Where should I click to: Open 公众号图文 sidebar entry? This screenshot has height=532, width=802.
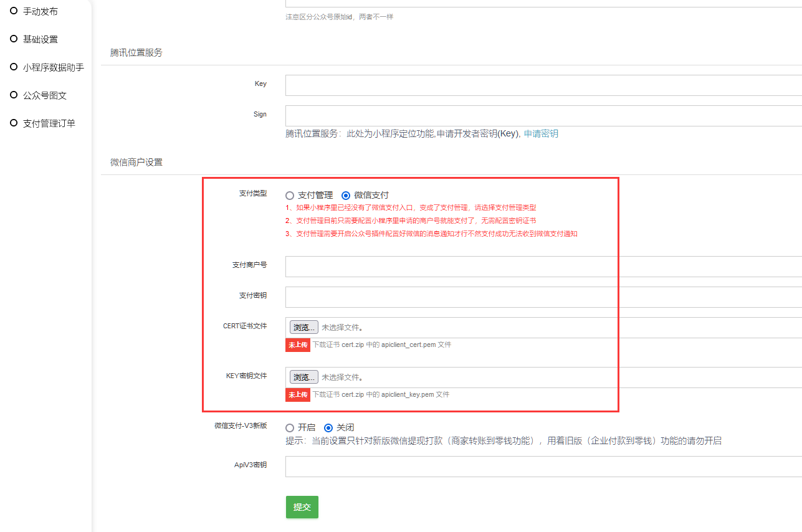[44, 95]
